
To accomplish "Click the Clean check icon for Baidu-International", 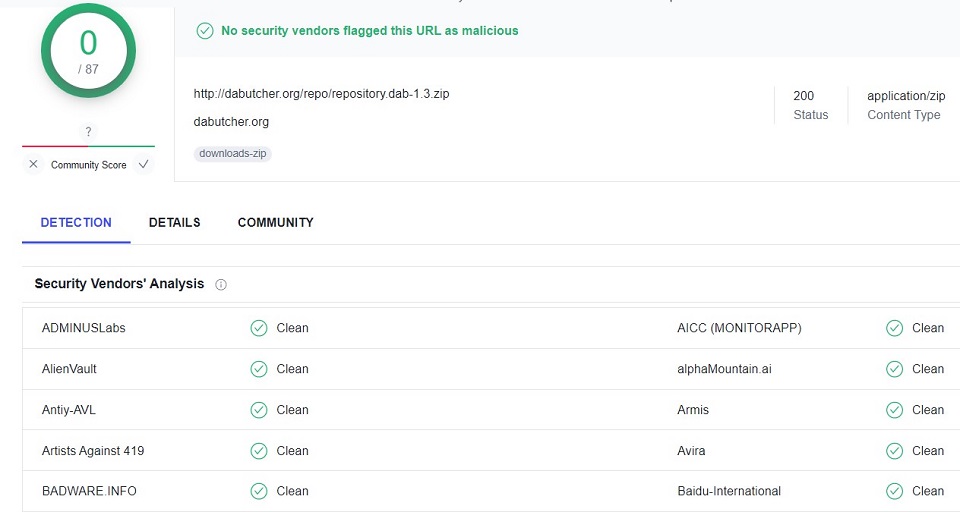I will click(x=894, y=491).
